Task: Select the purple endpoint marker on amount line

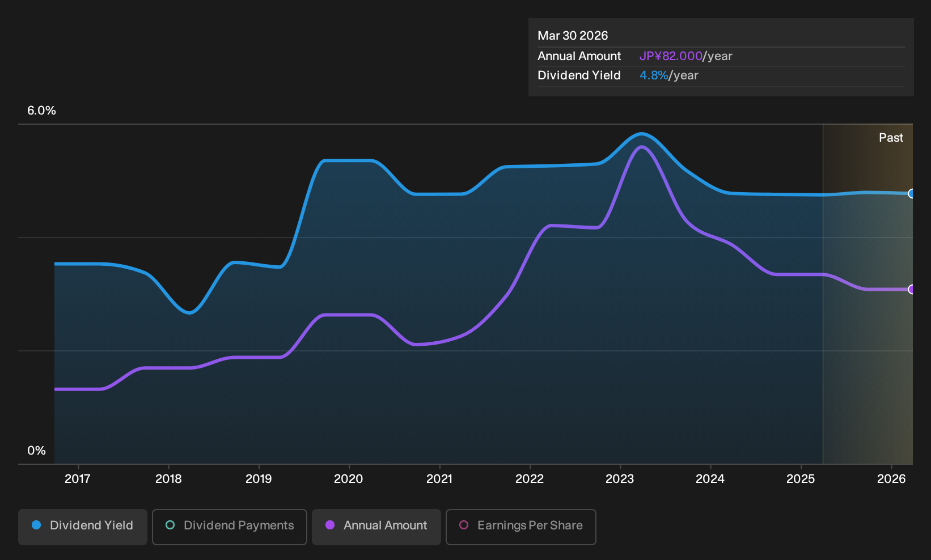Action: [911, 290]
